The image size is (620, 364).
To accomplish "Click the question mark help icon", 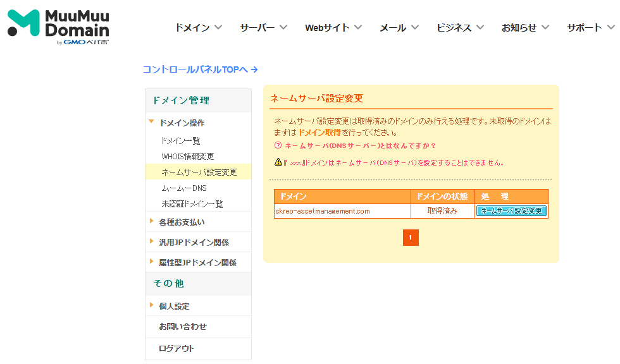I will point(278,146).
